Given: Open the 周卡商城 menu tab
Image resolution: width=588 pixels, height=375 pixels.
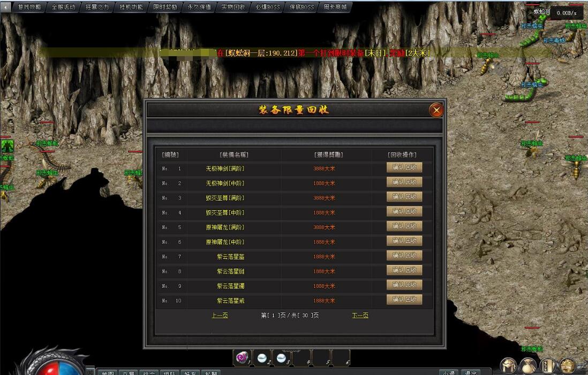Looking at the screenshot, I should (335, 7).
